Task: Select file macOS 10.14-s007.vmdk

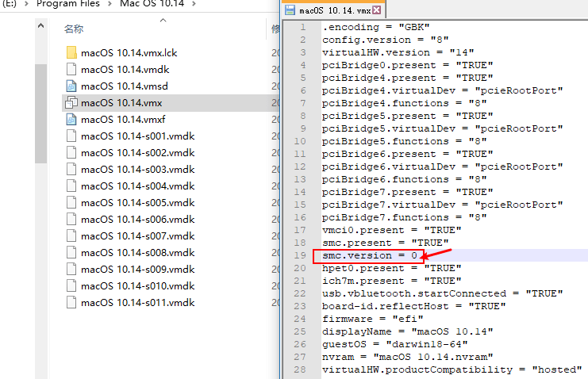Action: [x=137, y=235]
